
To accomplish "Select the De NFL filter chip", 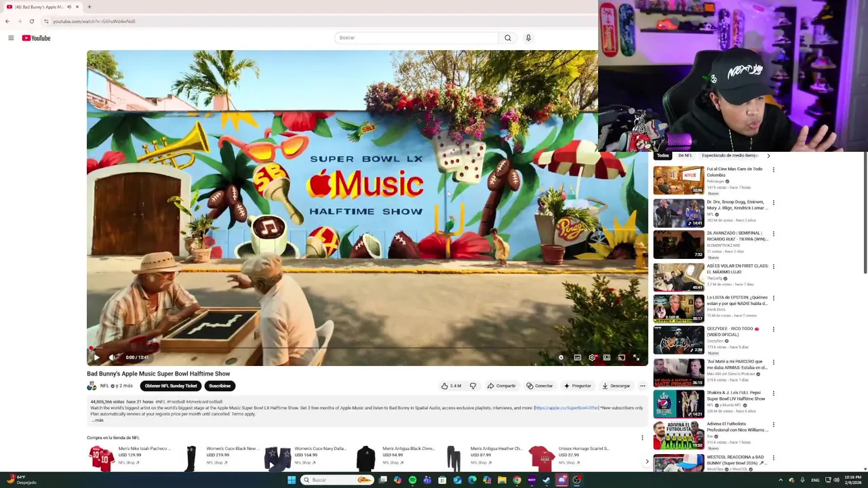I will coord(685,155).
